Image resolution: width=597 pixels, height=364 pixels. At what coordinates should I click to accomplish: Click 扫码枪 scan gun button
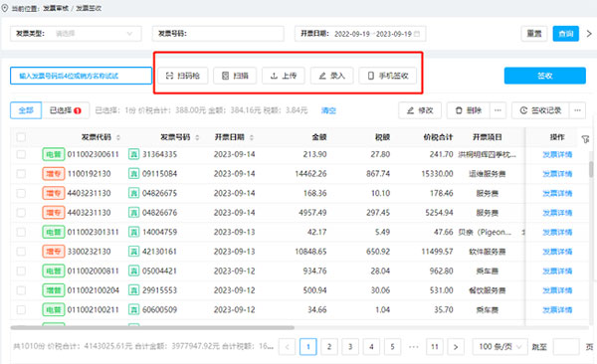pos(183,76)
